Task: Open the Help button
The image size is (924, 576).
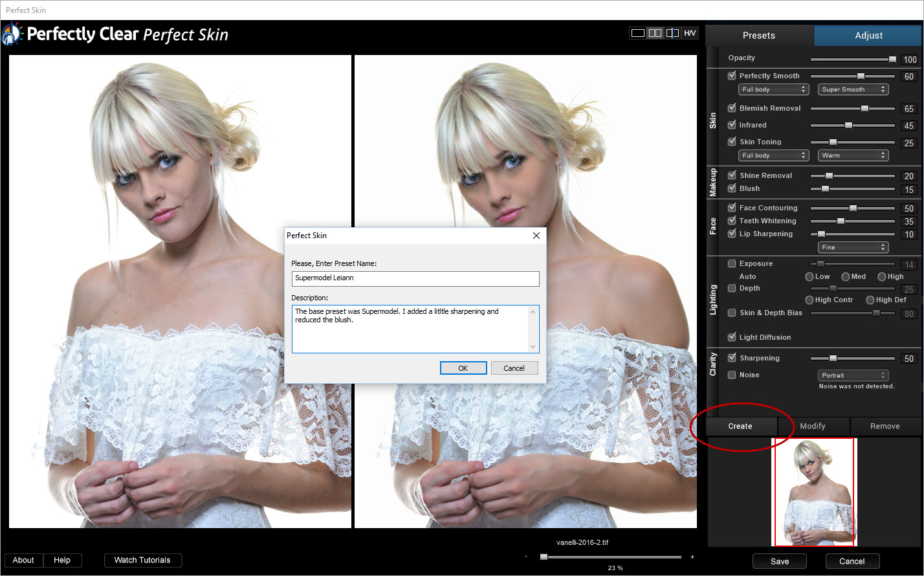Action: coord(62,560)
